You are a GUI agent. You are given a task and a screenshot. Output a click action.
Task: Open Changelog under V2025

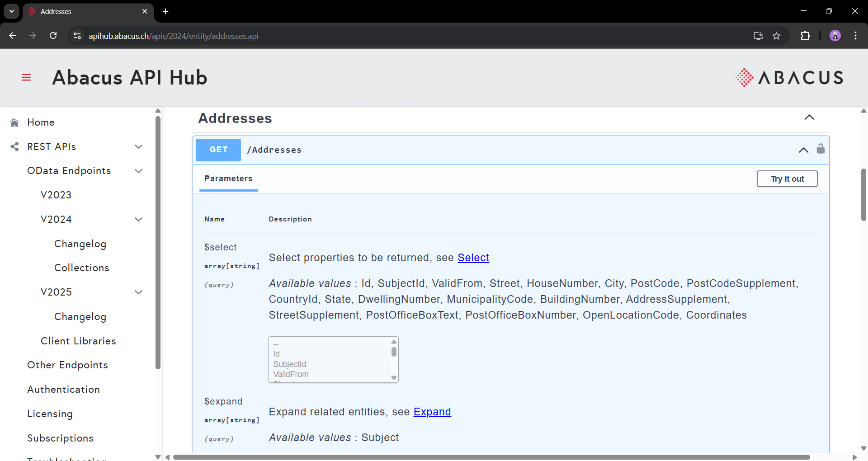[x=80, y=317]
